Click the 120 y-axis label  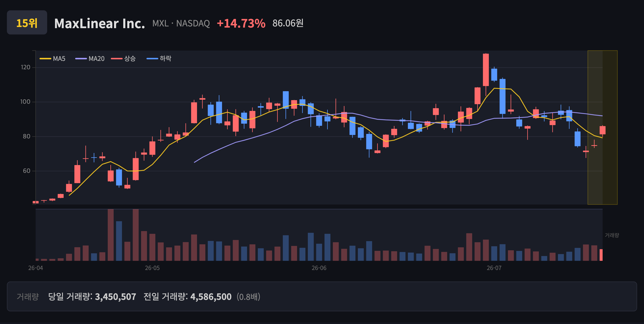[x=25, y=67]
